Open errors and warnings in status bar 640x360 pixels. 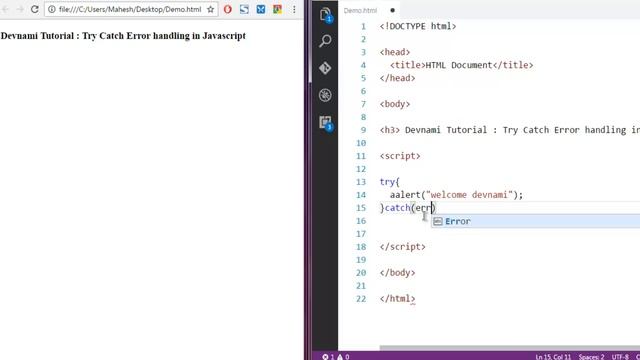[336, 357]
